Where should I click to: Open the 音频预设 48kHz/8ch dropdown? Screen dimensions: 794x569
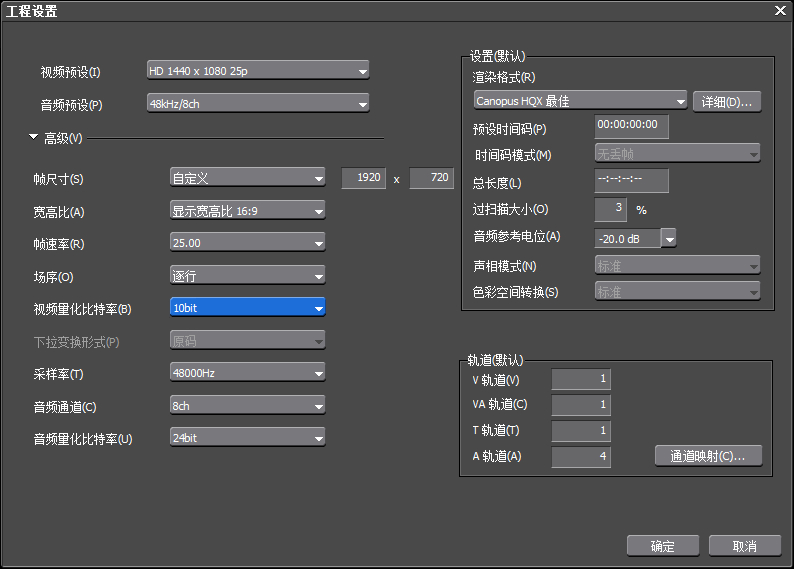[258, 103]
